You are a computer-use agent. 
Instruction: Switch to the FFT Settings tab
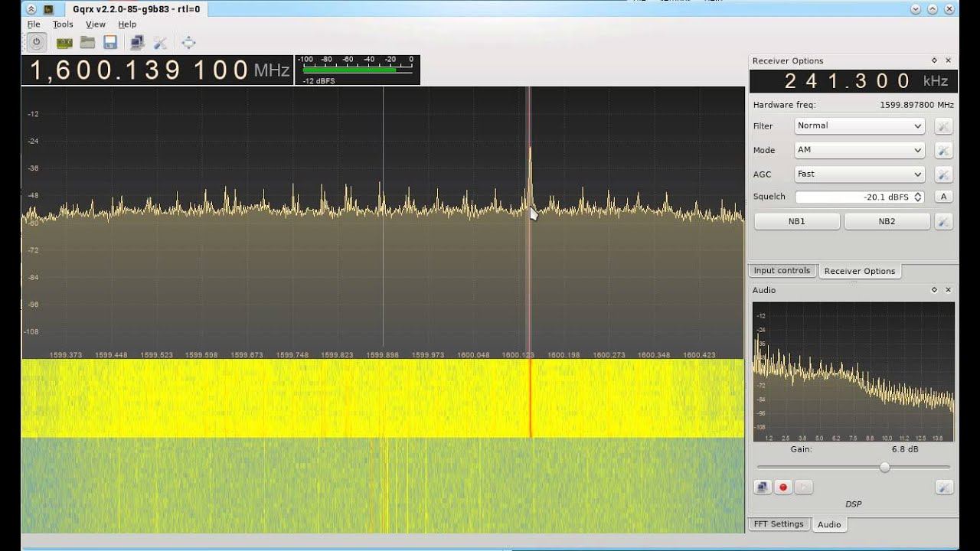click(x=779, y=523)
